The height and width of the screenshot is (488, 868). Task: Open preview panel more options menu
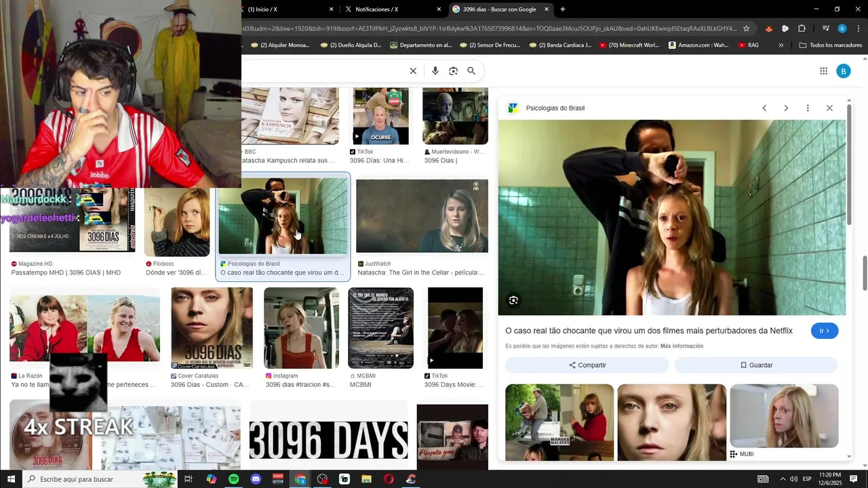[x=808, y=108]
